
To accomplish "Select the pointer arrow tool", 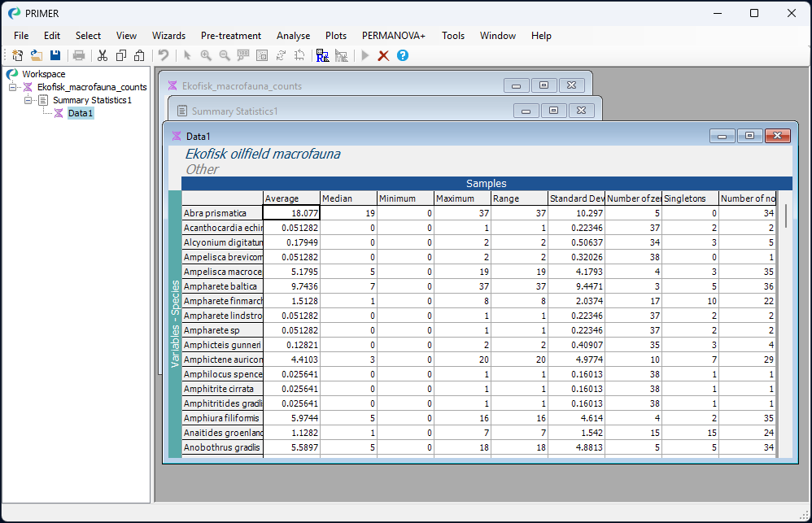I will pos(187,55).
